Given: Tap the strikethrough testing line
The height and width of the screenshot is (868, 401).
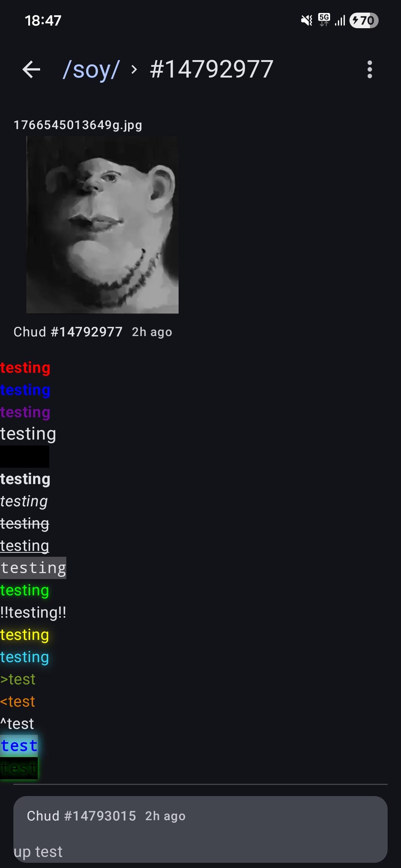Looking at the screenshot, I should 25,523.
